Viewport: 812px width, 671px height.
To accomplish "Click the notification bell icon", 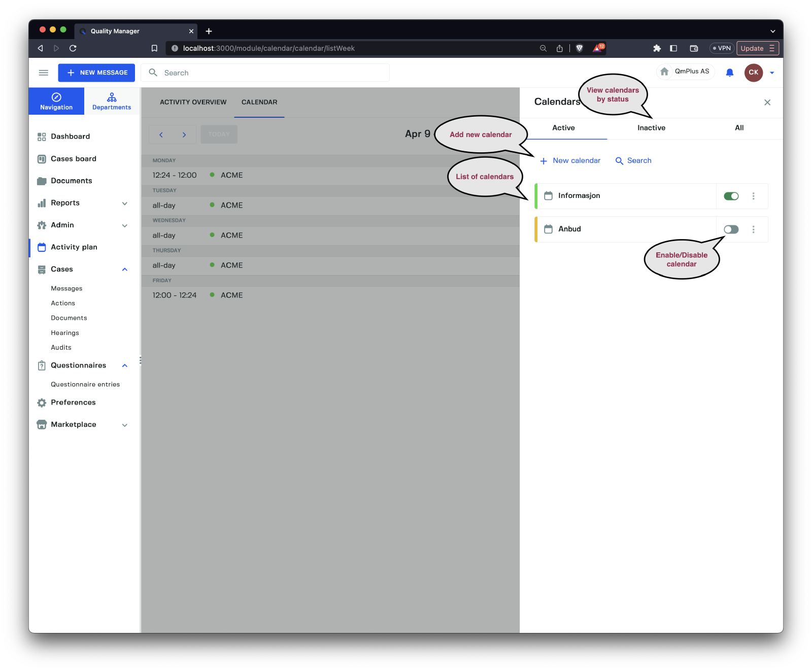I will point(729,73).
